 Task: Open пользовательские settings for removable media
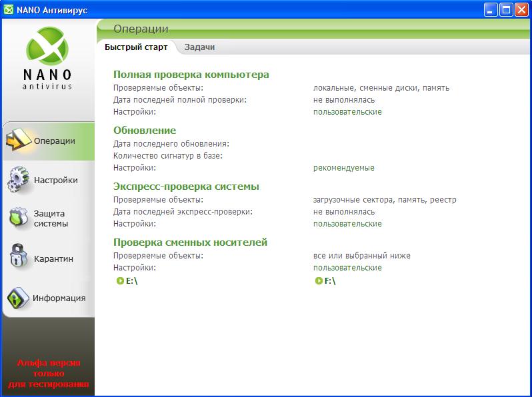point(347,268)
